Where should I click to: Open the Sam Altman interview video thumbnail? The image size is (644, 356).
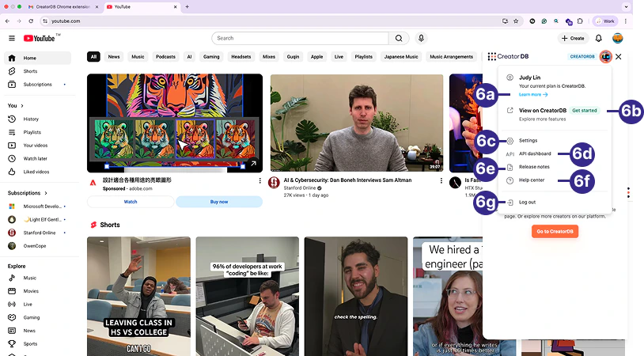point(357,123)
